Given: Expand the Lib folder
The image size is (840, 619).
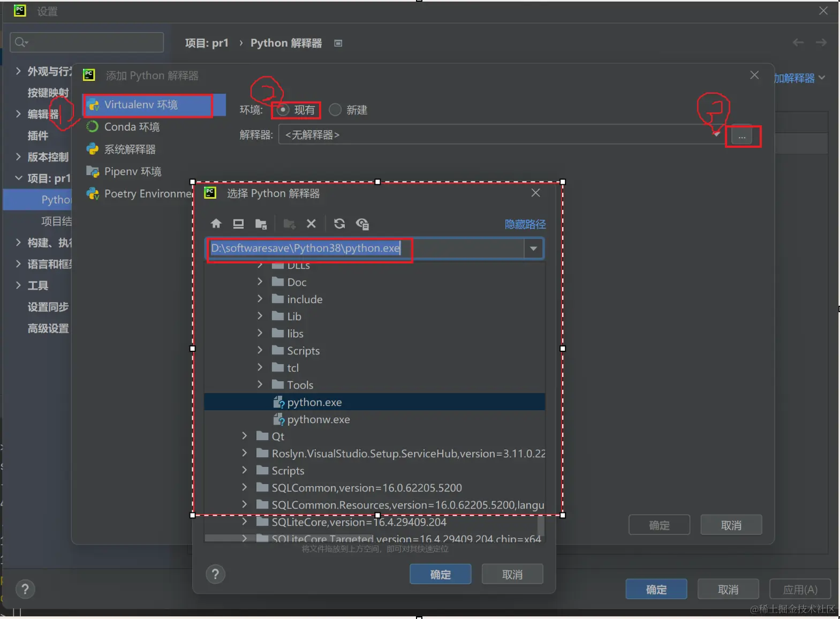Looking at the screenshot, I should point(260,316).
